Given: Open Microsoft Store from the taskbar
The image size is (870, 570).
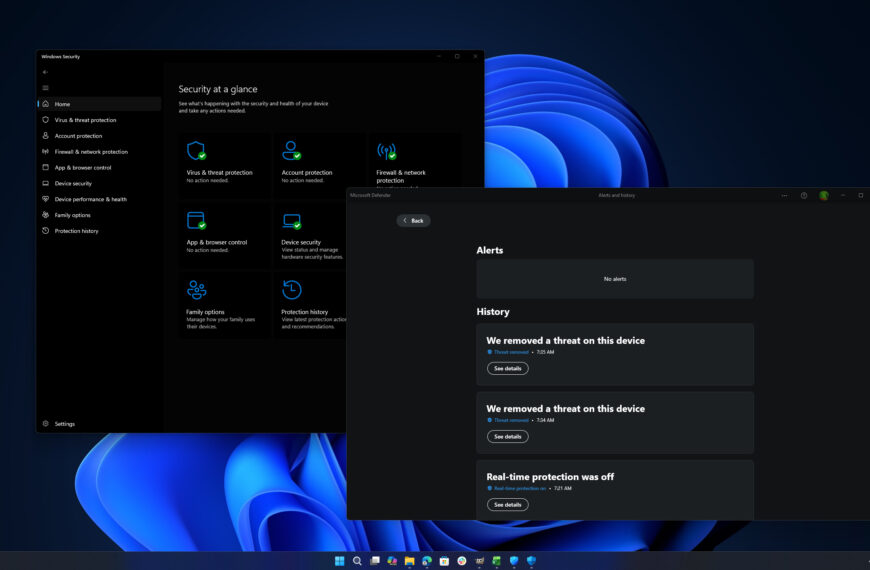Looking at the screenshot, I should (444, 561).
